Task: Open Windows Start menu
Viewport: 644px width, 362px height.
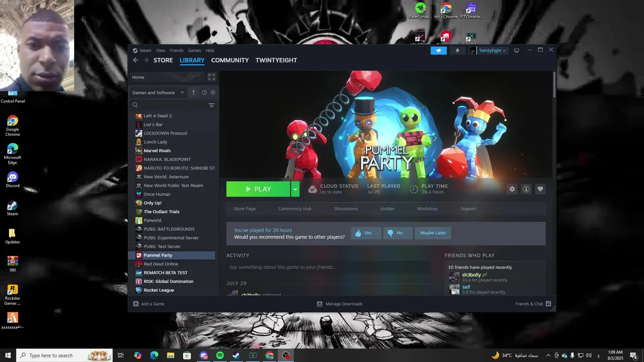Action: 8,355
